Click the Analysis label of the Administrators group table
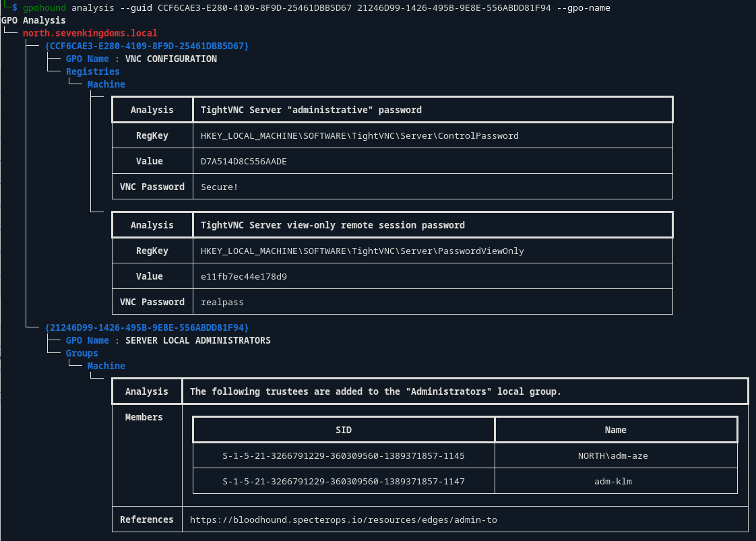Screen dimensions: 756x541 click(x=147, y=391)
